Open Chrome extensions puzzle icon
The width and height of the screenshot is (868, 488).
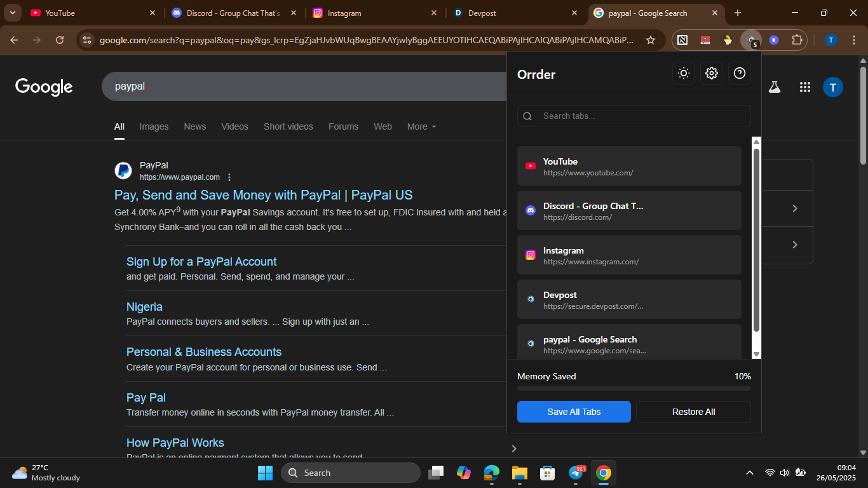tap(797, 40)
